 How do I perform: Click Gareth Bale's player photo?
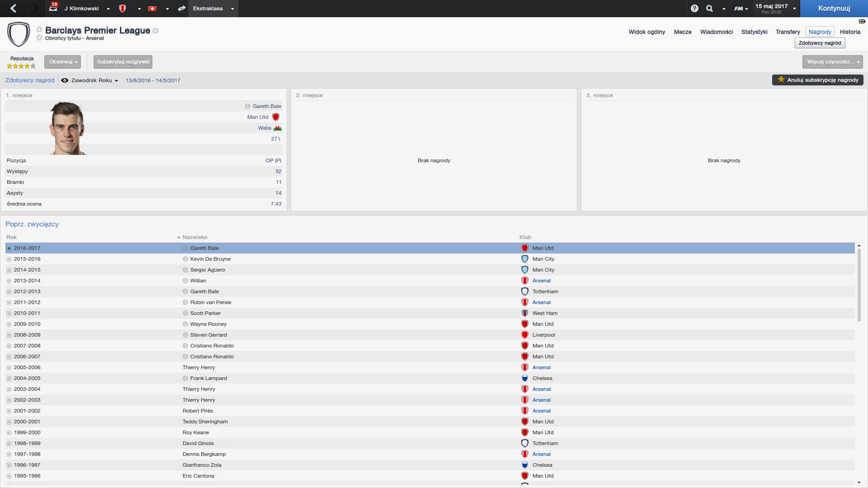point(68,128)
